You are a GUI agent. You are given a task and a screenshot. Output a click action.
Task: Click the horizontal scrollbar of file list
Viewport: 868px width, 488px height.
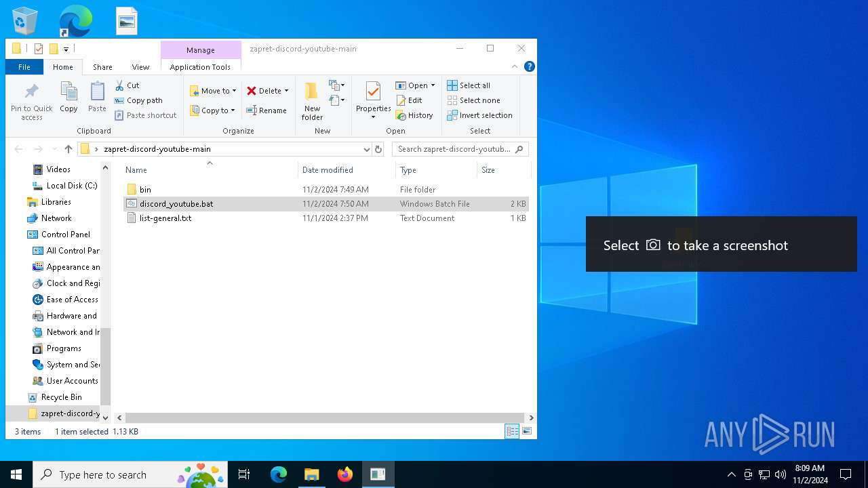(325, 418)
